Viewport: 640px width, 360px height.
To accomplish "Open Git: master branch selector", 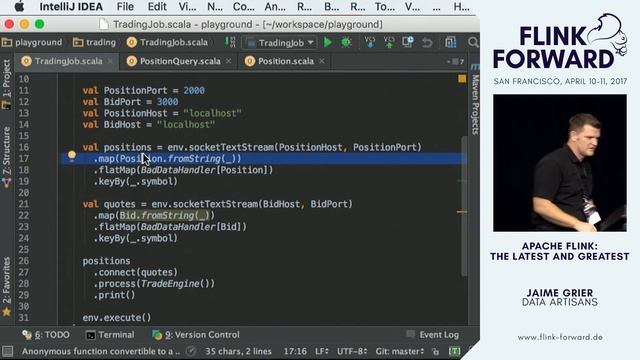I will (x=400, y=351).
